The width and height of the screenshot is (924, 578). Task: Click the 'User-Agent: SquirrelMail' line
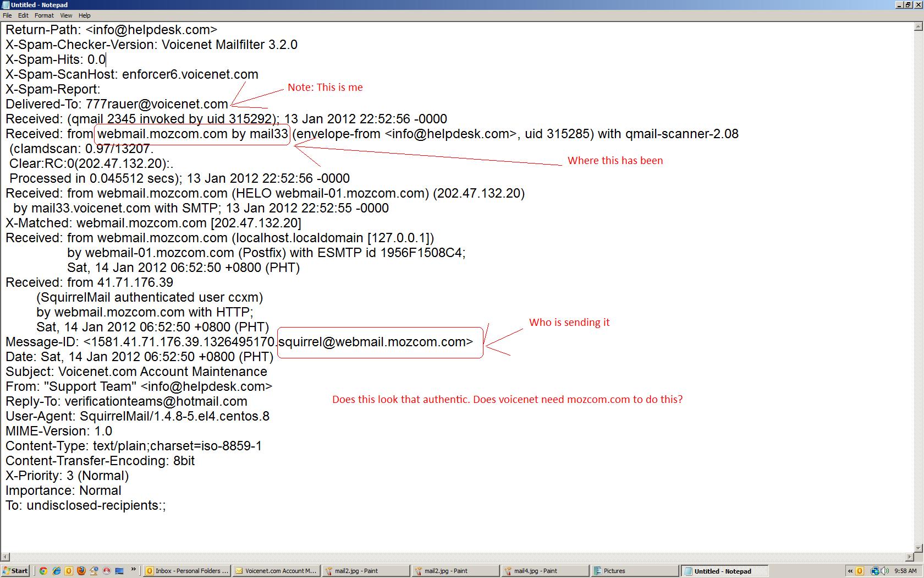[x=137, y=416]
